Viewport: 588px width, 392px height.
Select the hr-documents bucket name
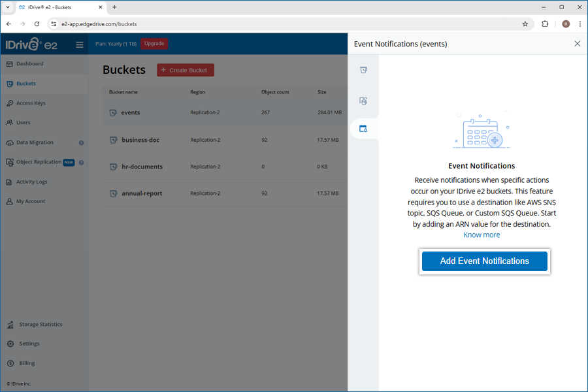tap(142, 167)
